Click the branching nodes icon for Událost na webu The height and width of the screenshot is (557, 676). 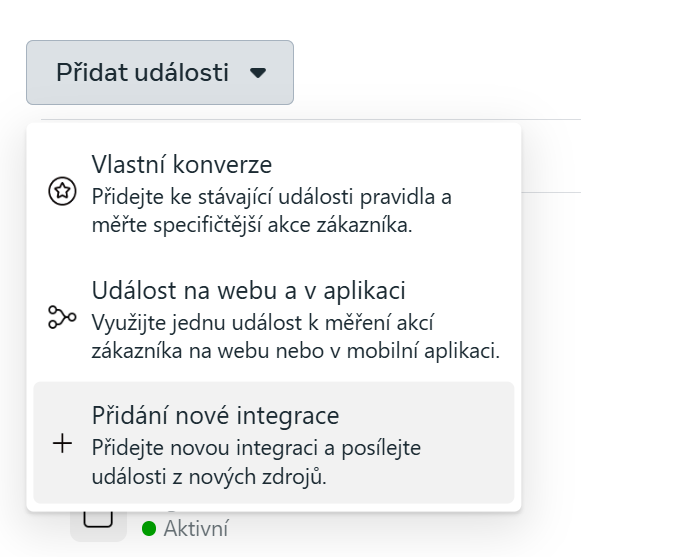[63, 317]
